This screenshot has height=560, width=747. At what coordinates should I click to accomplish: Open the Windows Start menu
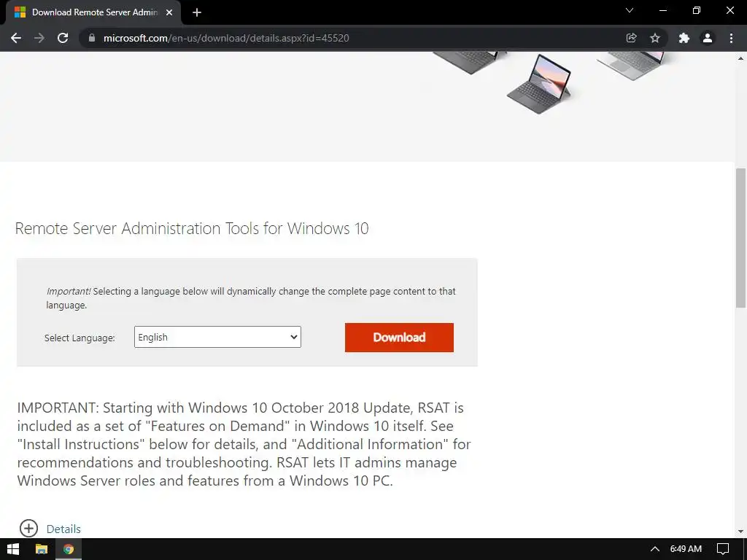point(13,549)
